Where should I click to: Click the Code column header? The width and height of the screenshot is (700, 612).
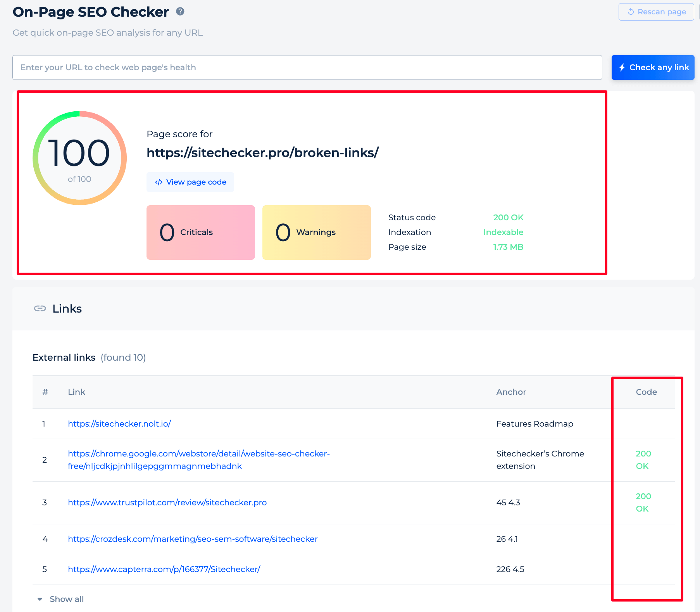click(646, 392)
